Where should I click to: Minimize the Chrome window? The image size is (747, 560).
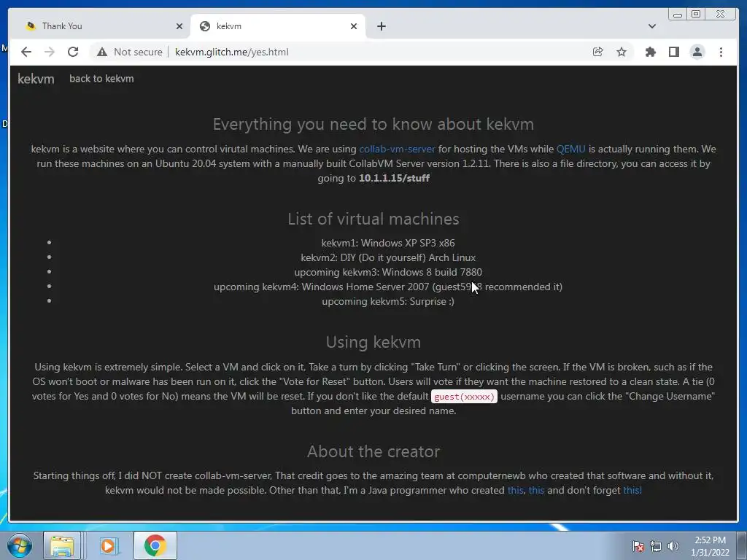point(678,15)
